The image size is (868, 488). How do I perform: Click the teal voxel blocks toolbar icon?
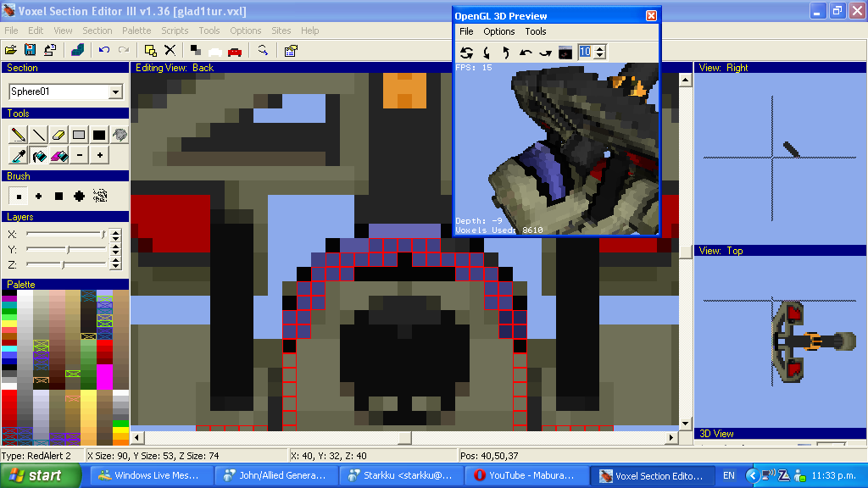[77, 50]
